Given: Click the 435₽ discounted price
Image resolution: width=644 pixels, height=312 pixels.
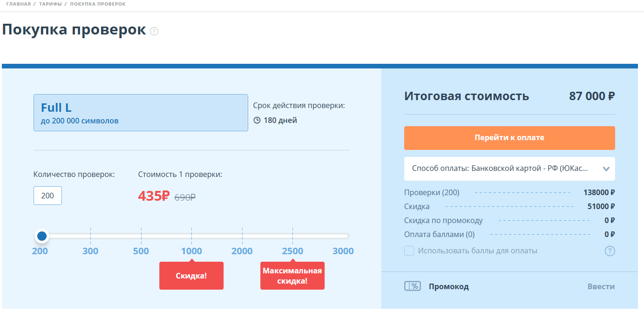Looking at the screenshot, I should [154, 196].
